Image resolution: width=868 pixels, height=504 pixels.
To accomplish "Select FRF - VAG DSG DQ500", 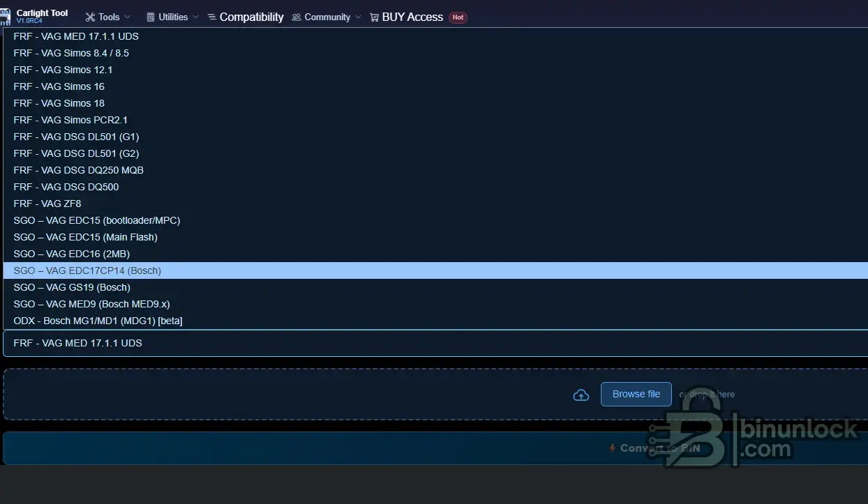I will pos(435,187).
